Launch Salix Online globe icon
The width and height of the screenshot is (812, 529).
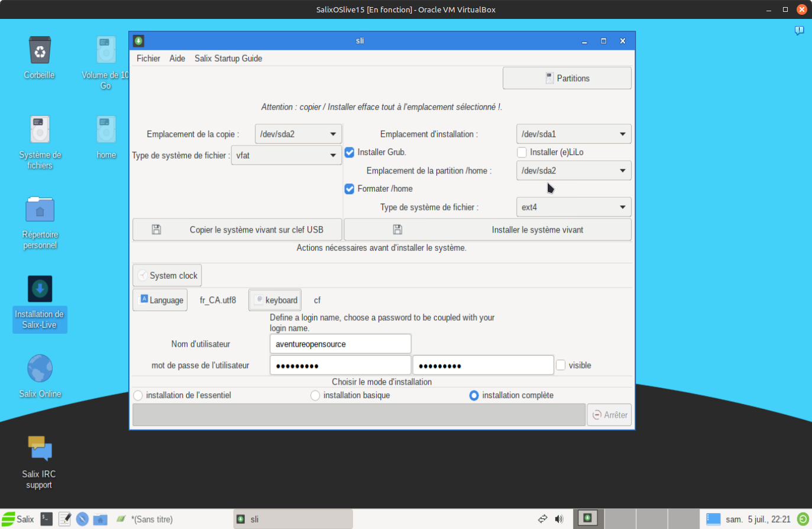pos(40,369)
